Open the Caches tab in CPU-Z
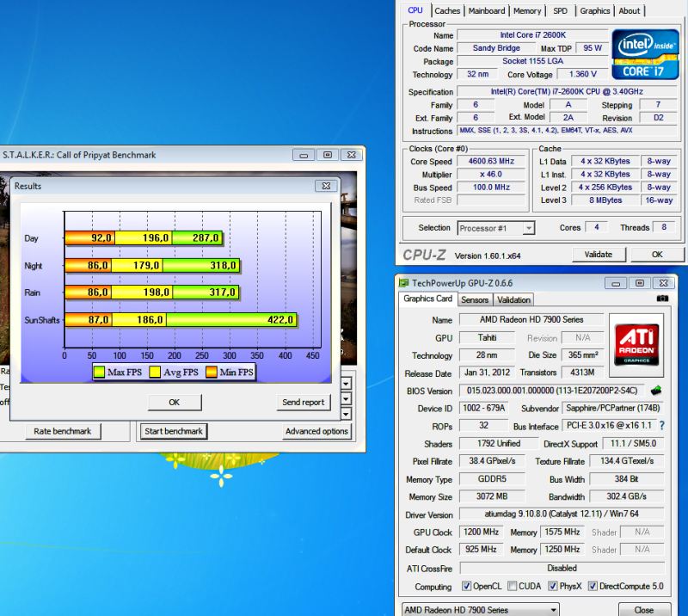Viewport: 688px width, 616px height. 447,11
